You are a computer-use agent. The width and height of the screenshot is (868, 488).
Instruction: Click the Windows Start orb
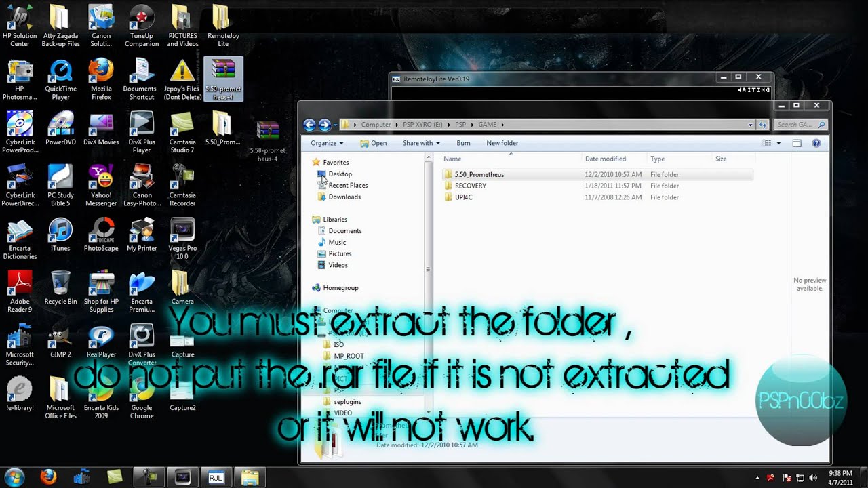click(15, 476)
